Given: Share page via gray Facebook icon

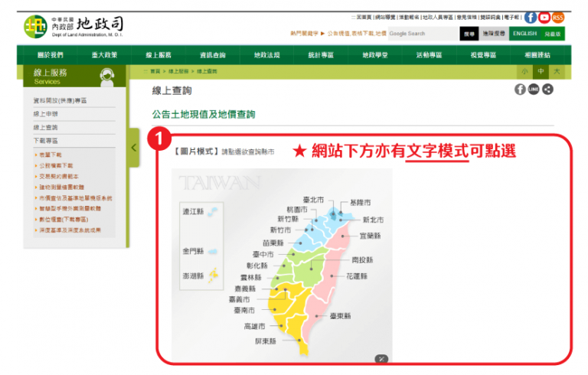Looking at the screenshot, I should [520, 90].
